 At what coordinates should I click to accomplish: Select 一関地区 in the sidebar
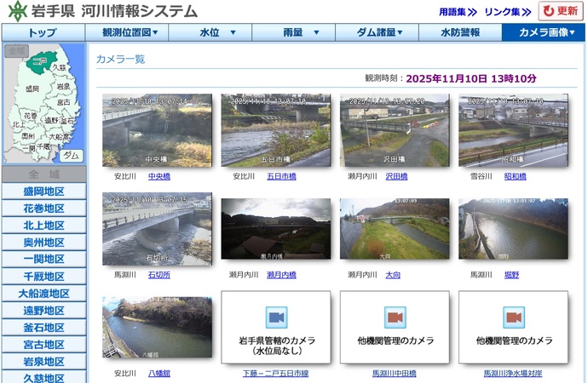pyautogui.click(x=43, y=259)
